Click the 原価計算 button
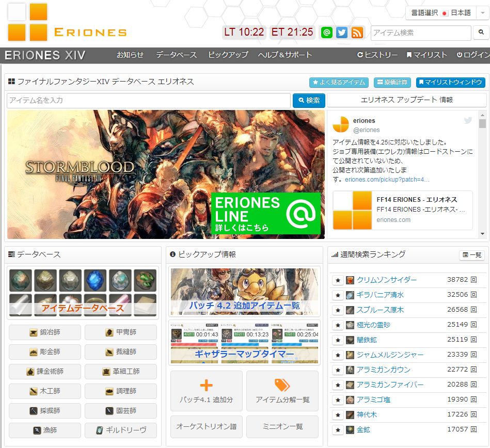This screenshot has width=490, height=448. tap(392, 83)
